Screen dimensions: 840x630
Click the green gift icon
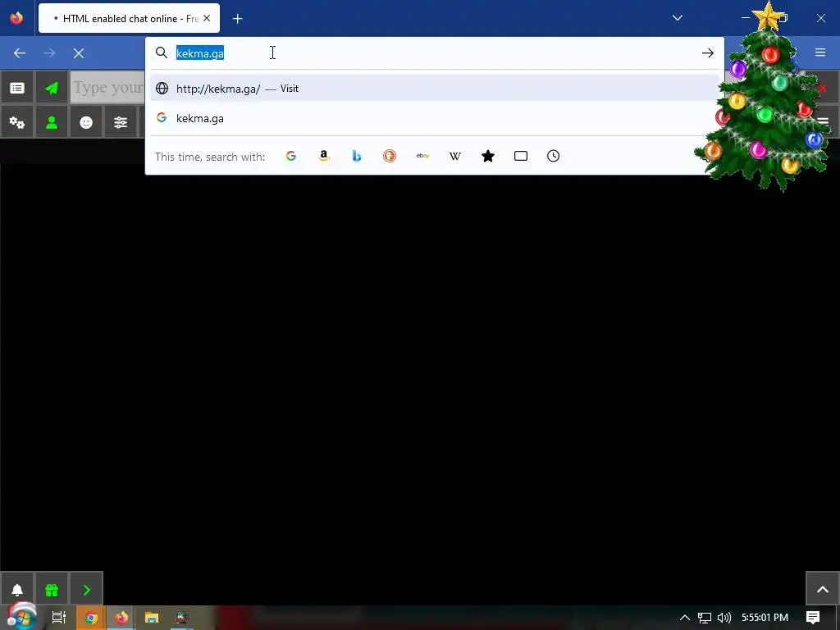pos(52,590)
